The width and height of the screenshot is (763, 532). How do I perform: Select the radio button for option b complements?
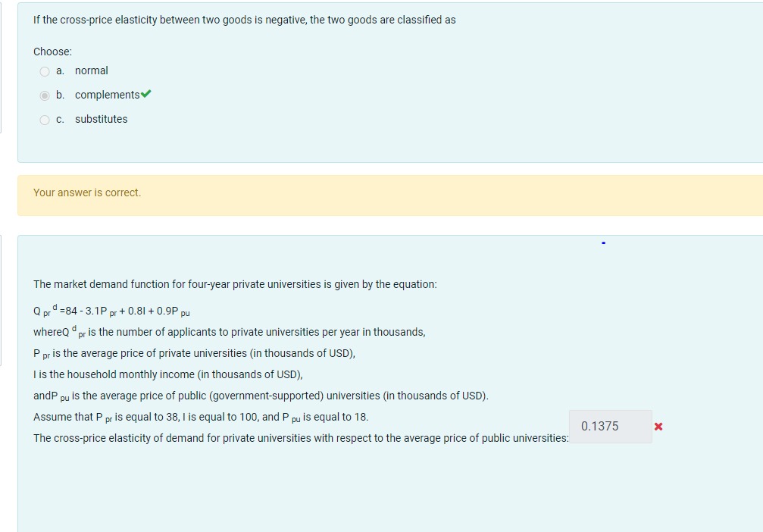coord(44,95)
